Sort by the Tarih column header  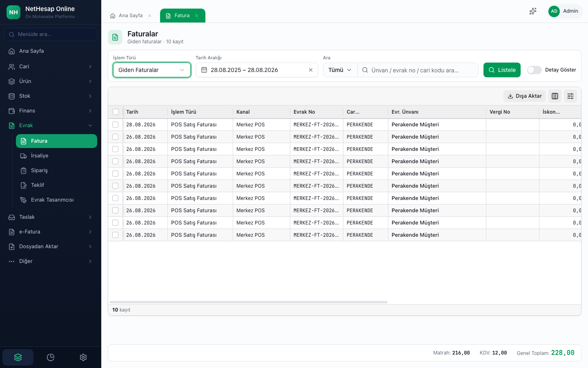tap(145, 112)
